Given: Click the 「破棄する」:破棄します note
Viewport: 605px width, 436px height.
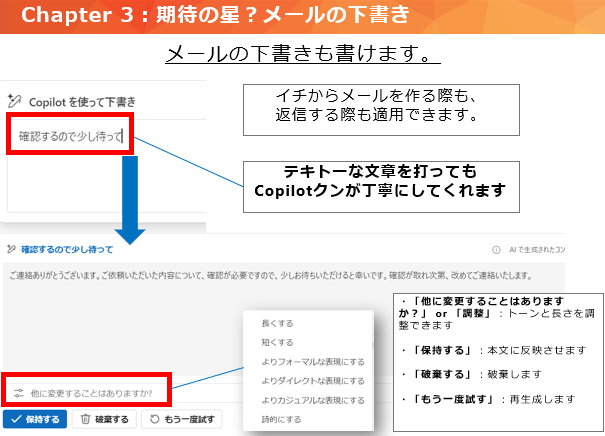Looking at the screenshot, I should click(471, 374).
